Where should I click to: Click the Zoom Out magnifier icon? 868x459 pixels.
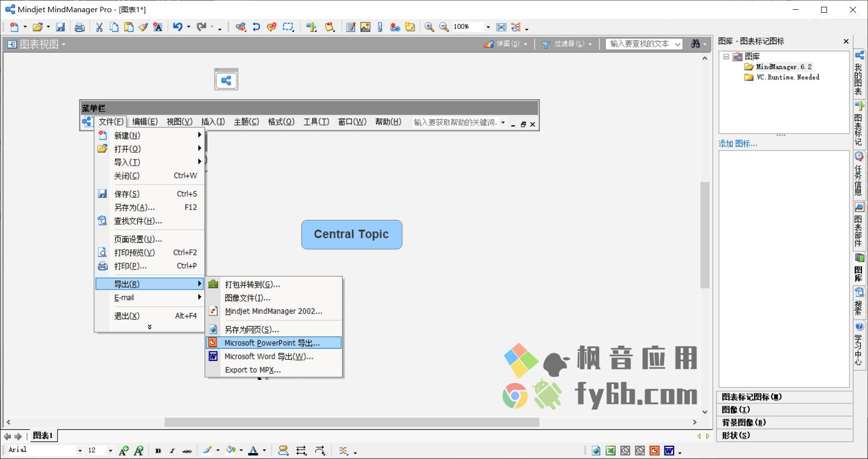click(x=444, y=27)
